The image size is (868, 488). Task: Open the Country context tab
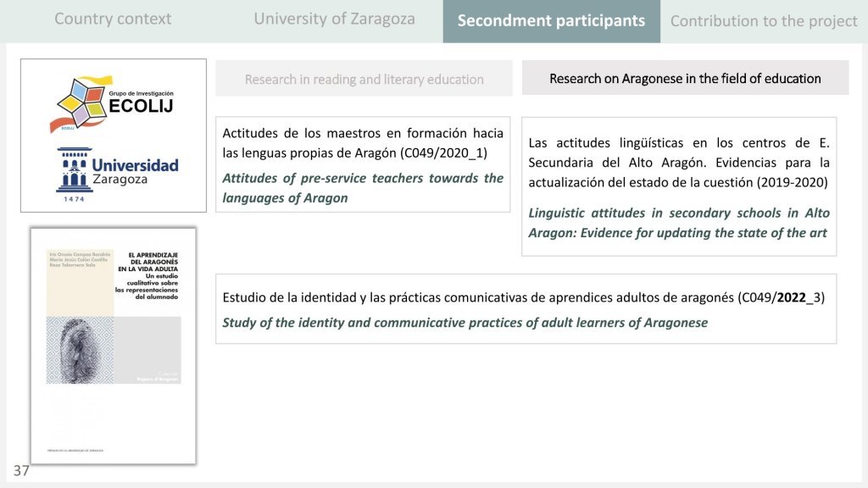coord(113,19)
